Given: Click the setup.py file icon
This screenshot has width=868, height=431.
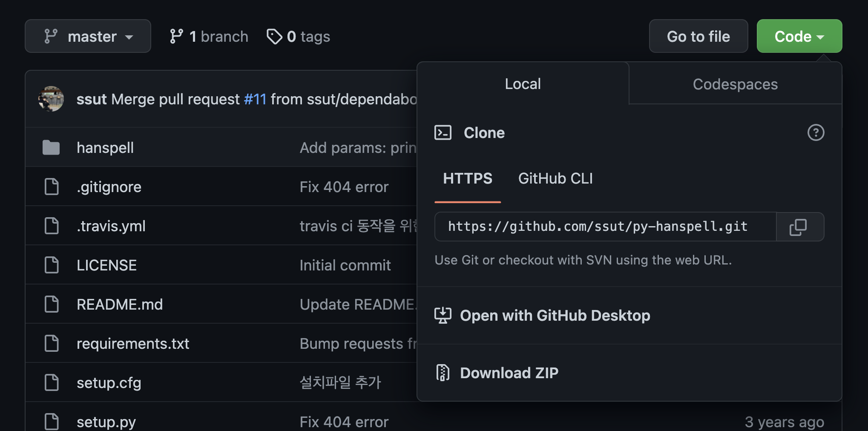Looking at the screenshot, I should 52,422.
